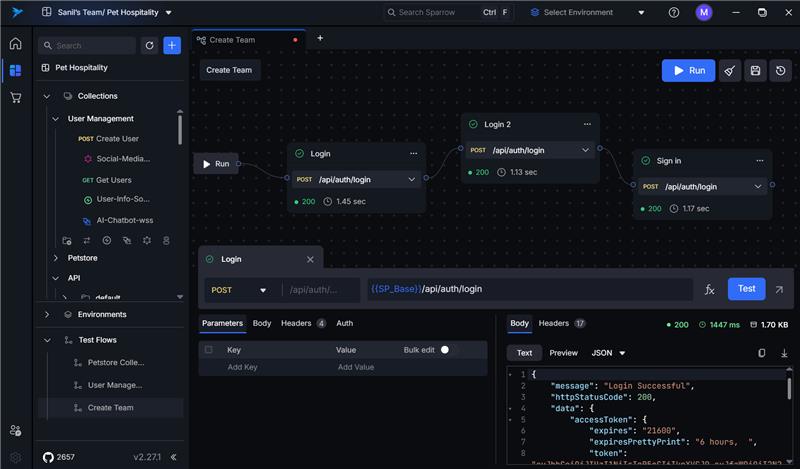Open the settings gear at the sidebar bottom
This screenshot has height=469, width=800.
(x=15, y=457)
